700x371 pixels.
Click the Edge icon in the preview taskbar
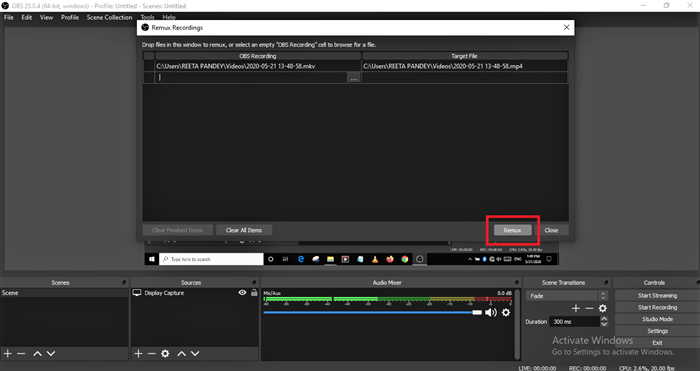[301, 259]
